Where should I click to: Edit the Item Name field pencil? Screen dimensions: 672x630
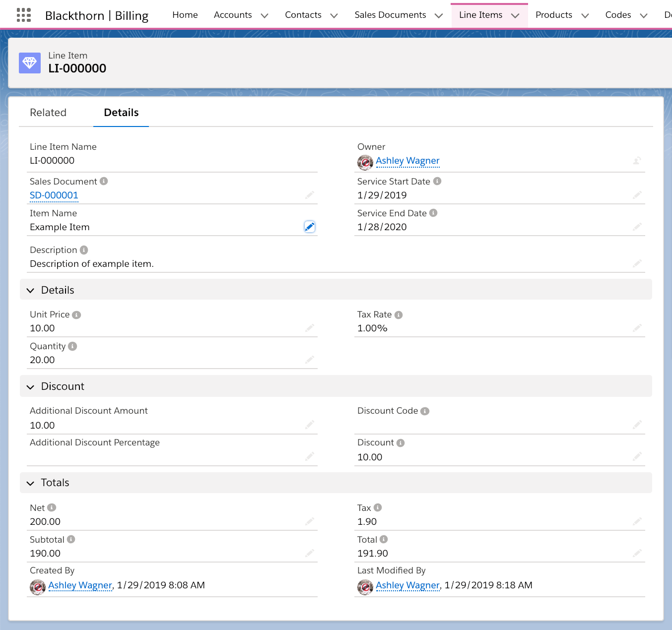click(x=310, y=227)
